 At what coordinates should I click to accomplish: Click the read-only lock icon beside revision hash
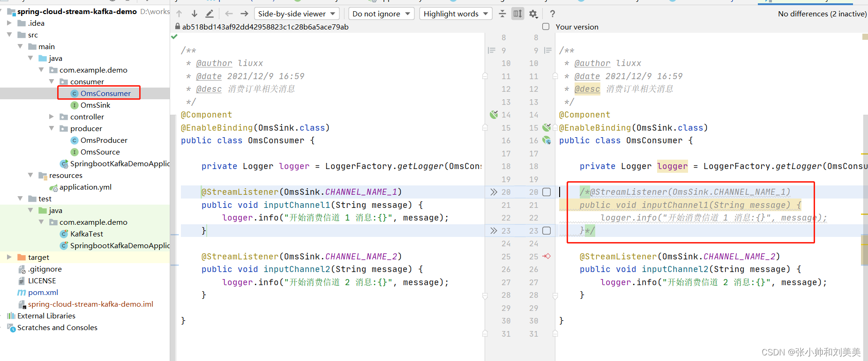point(177,27)
